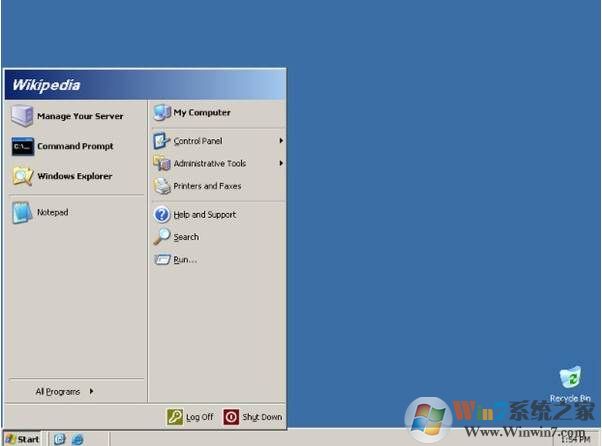Viewport: 602px width, 446px height.
Task: Expand the Control Panel submenu arrow
Action: tap(281, 141)
